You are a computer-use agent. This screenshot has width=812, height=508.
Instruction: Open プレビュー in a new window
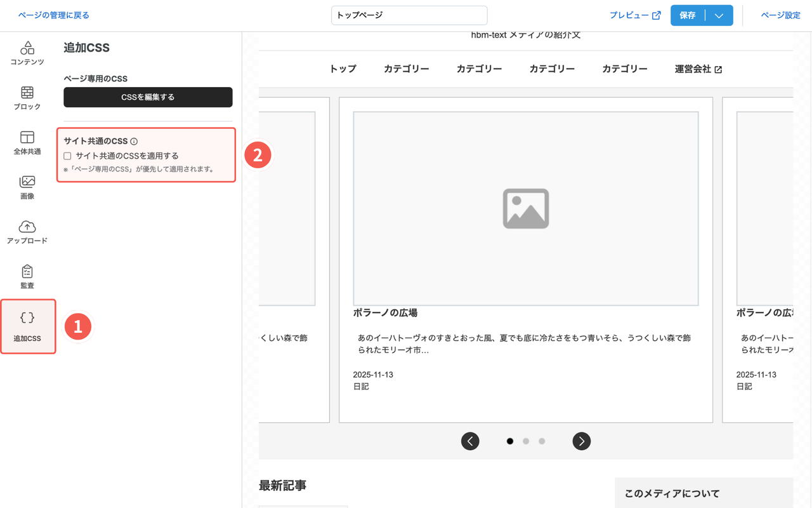(x=635, y=15)
